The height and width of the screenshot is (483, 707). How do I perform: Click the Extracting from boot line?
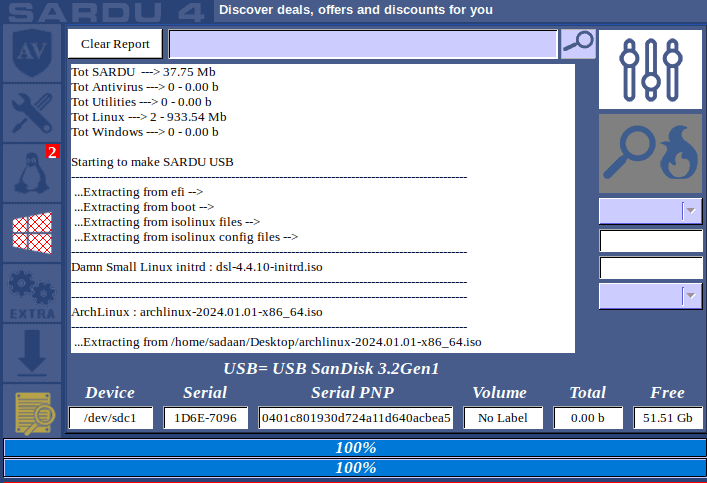(x=144, y=207)
